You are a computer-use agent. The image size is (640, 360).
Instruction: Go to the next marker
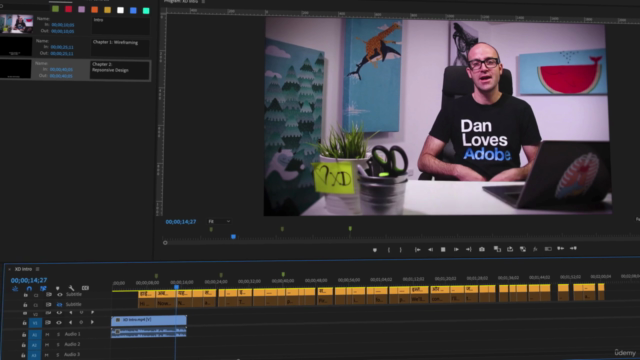573,248
